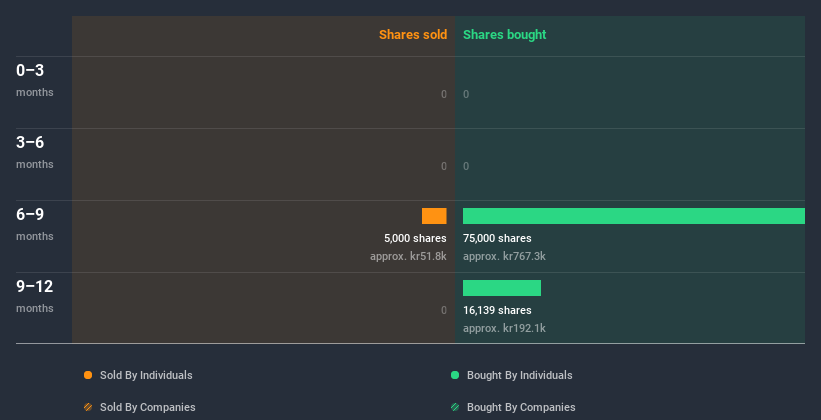This screenshot has height=420, width=821.
Task: Click the Shares sold column header
Action: [413, 35]
